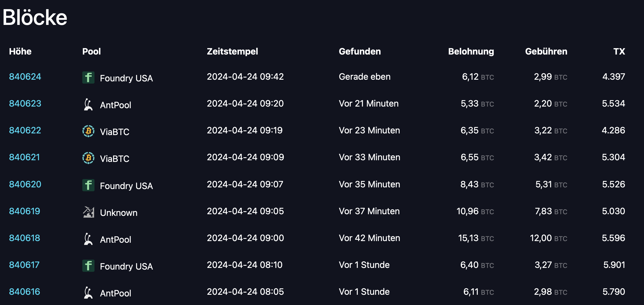
Task: Open block height 840622
Action: [25, 130]
